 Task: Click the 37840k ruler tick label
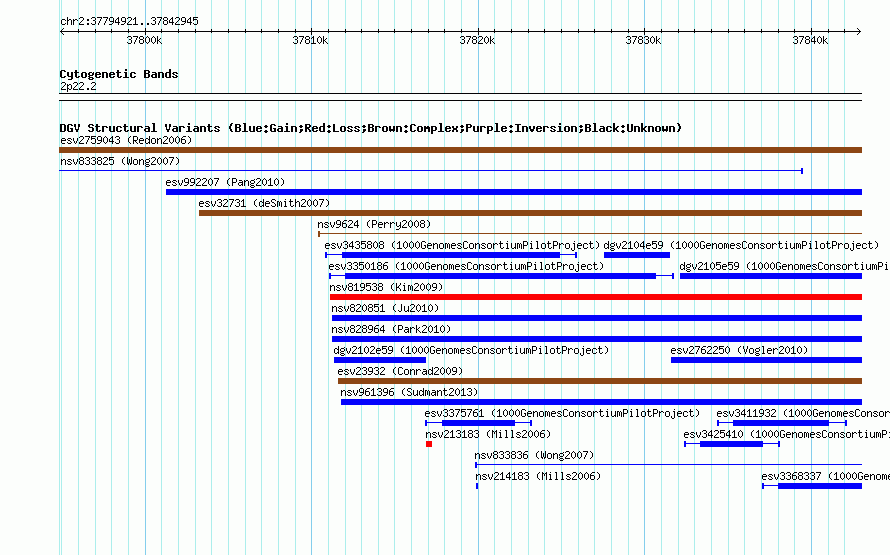(x=811, y=40)
